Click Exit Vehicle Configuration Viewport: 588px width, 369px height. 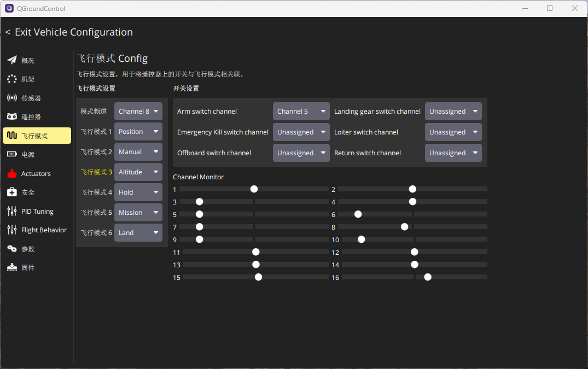pyautogui.click(x=69, y=32)
